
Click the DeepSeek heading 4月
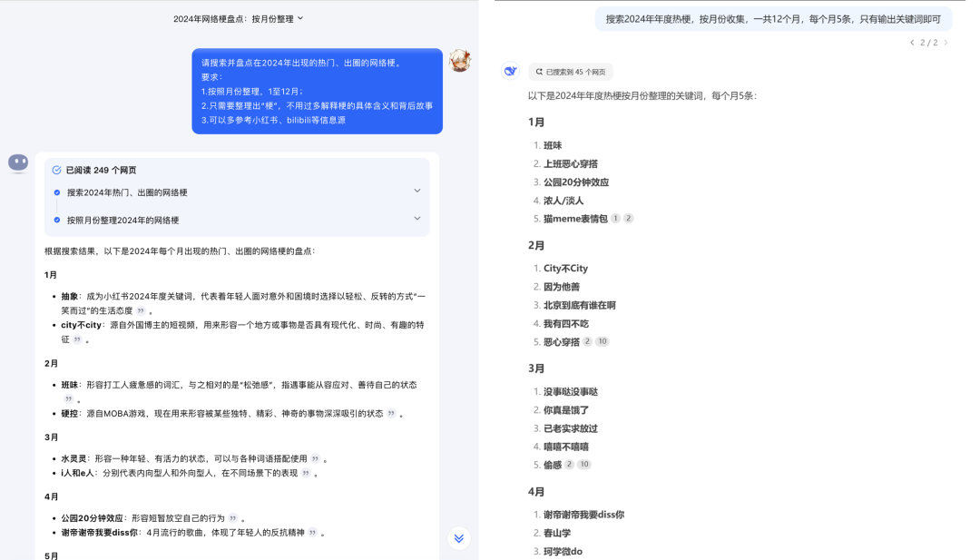click(536, 491)
